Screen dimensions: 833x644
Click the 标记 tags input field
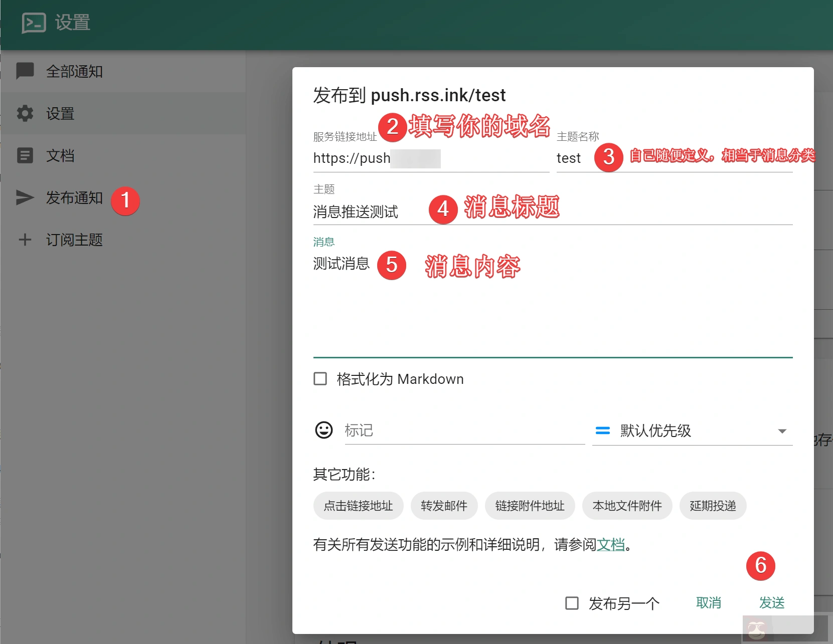pyautogui.click(x=464, y=431)
